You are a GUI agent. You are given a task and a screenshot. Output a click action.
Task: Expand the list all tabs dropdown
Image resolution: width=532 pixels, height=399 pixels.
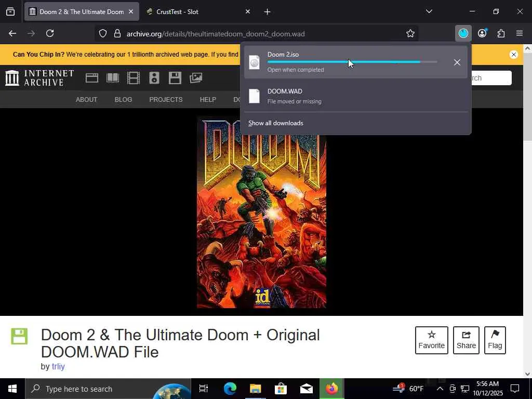pyautogui.click(x=429, y=11)
